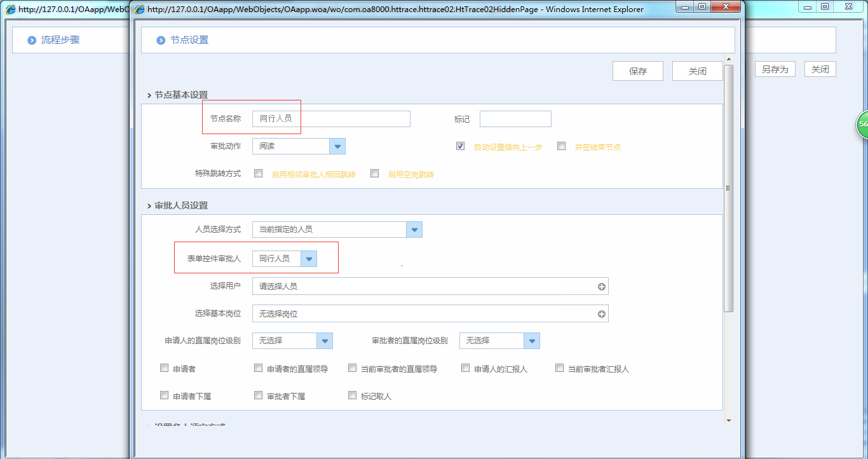868x459 pixels.
Task: Collapse the 审批人员设置 section chevron
Action: pyautogui.click(x=149, y=206)
